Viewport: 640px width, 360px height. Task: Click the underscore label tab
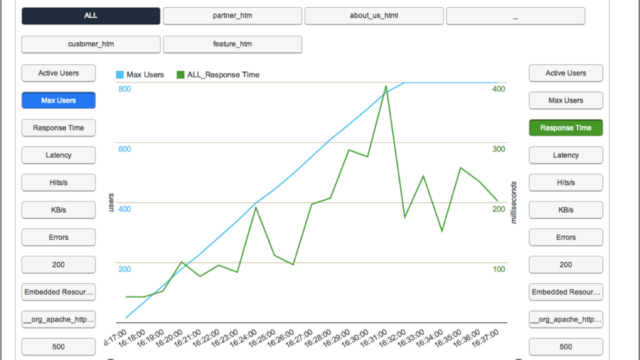coord(516,16)
